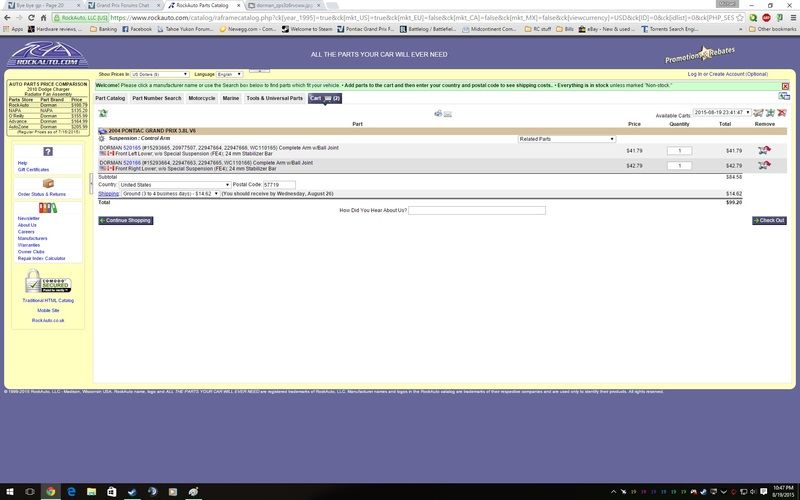Click the binders icon above Newsletter

[x=47, y=208]
